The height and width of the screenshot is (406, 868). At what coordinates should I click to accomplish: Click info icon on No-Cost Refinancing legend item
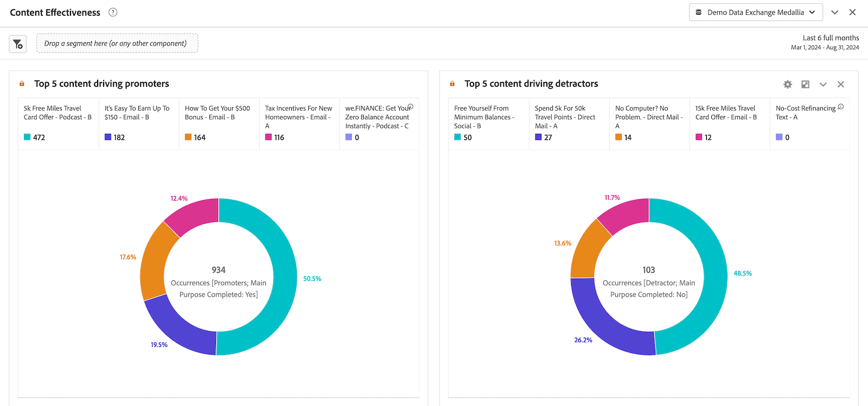(840, 107)
